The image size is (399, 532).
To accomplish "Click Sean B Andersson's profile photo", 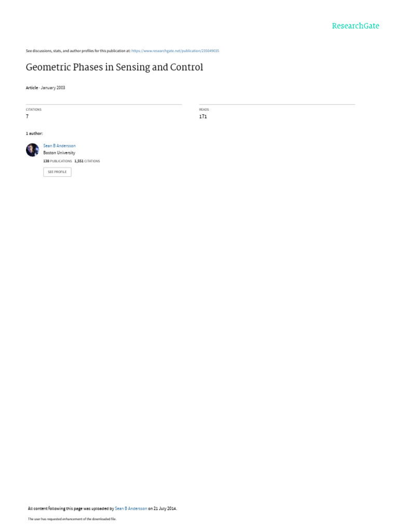I will click(32, 150).
